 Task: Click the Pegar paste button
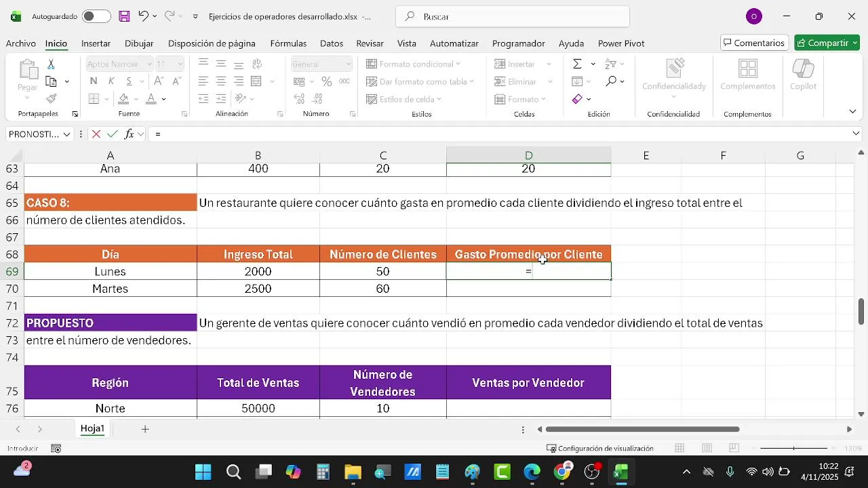click(28, 76)
